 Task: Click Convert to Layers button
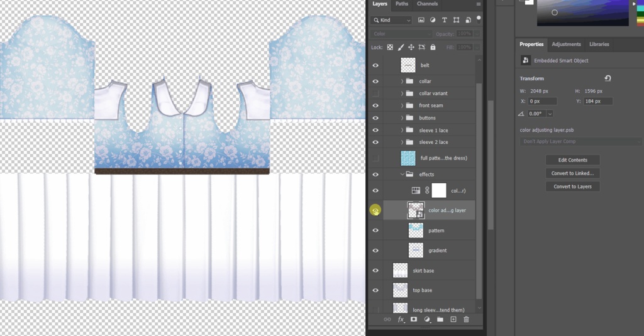(572, 187)
